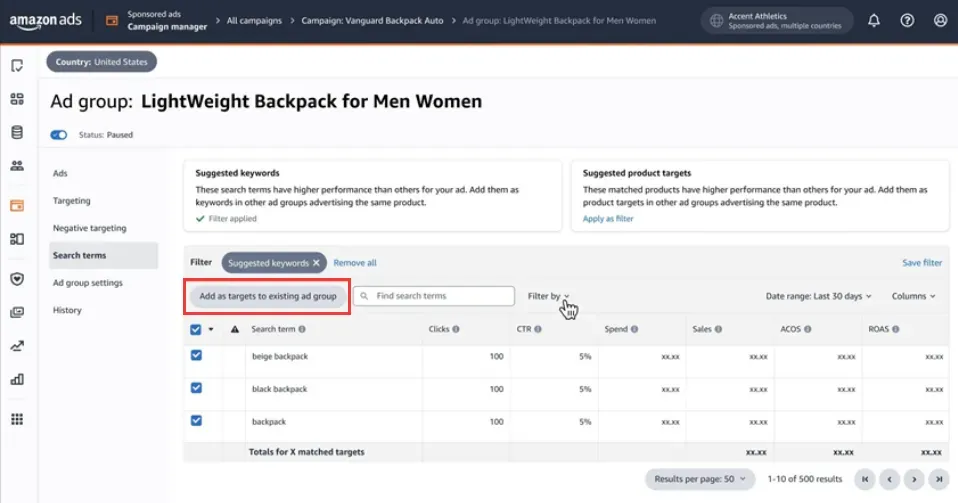Open the checklist icon at sidebar top
Image resolution: width=958 pixels, height=503 pixels.
coord(17,65)
